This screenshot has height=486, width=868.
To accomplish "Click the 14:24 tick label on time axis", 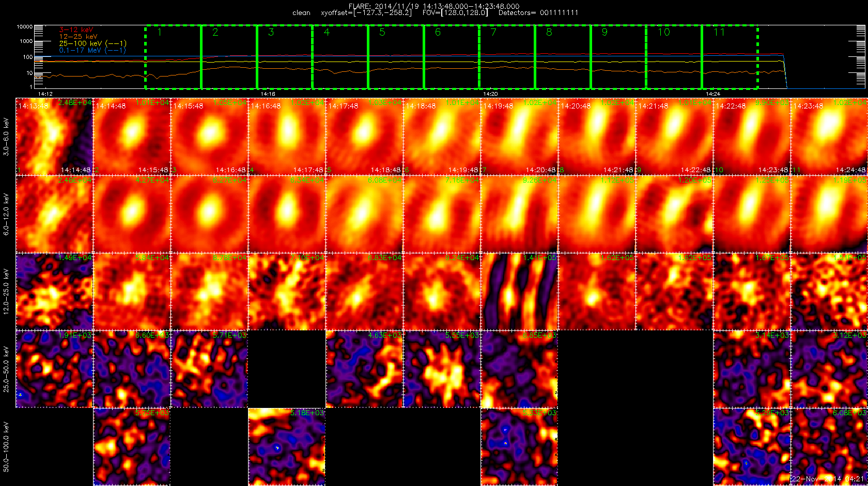I will click(713, 94).
